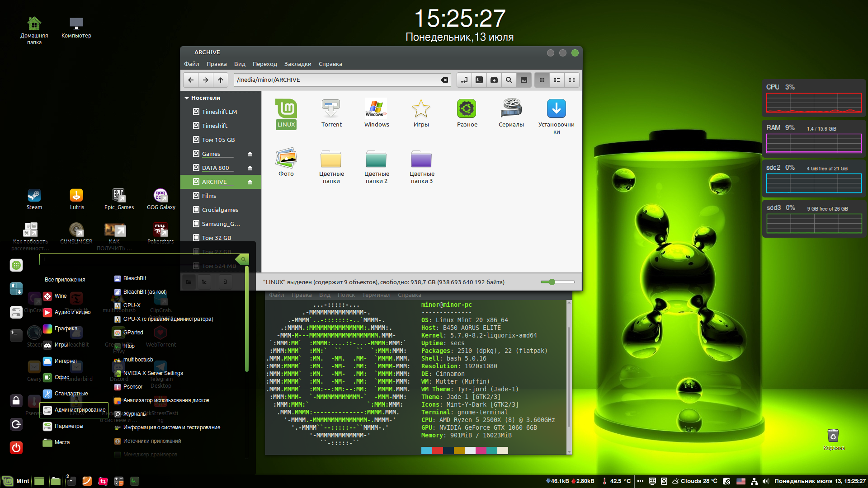This screenshot has height=488, width=868.
Task: Go up to the parent directory
Action: (221, 80)
